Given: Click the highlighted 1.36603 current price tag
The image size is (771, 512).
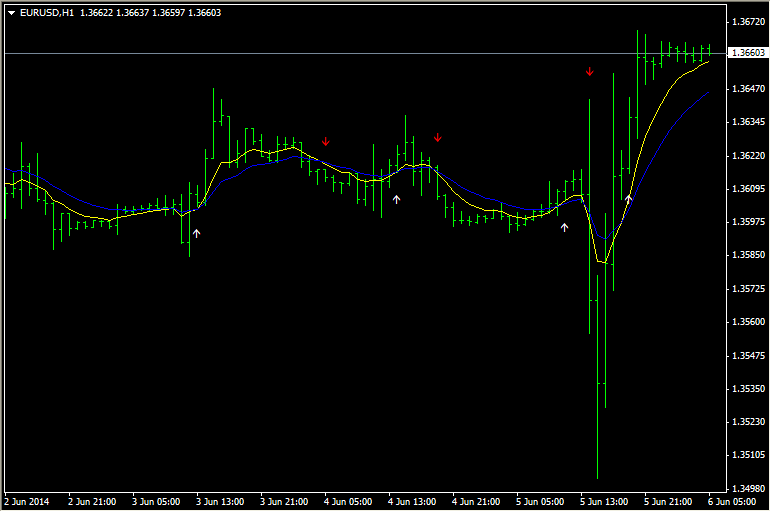Looking at the screenshot, I should click(x=748, y=53).
